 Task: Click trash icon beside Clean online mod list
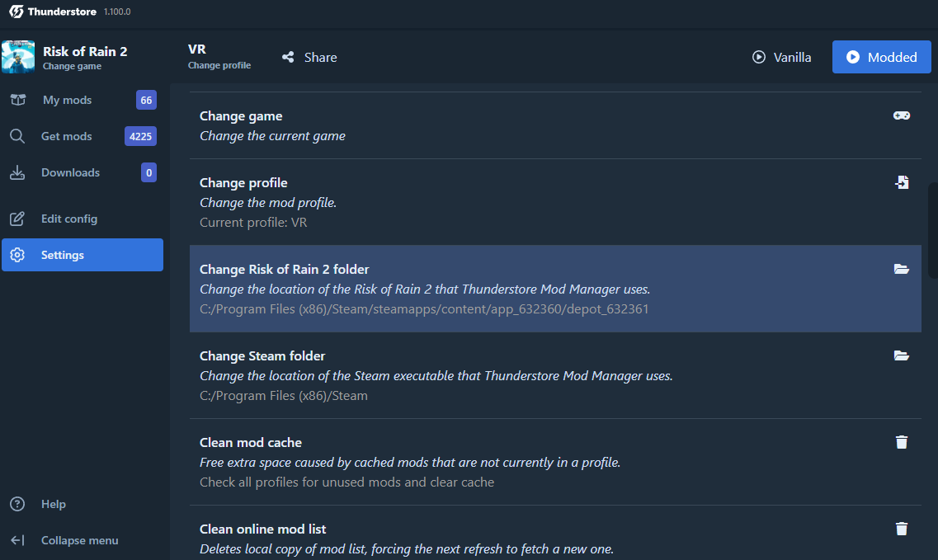tap(902, 529)
